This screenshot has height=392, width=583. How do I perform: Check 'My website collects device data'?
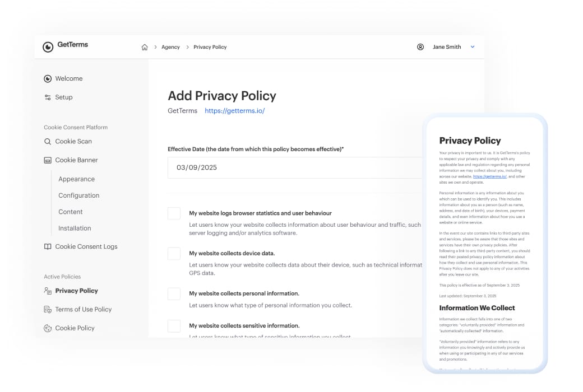tap(174, 253)
